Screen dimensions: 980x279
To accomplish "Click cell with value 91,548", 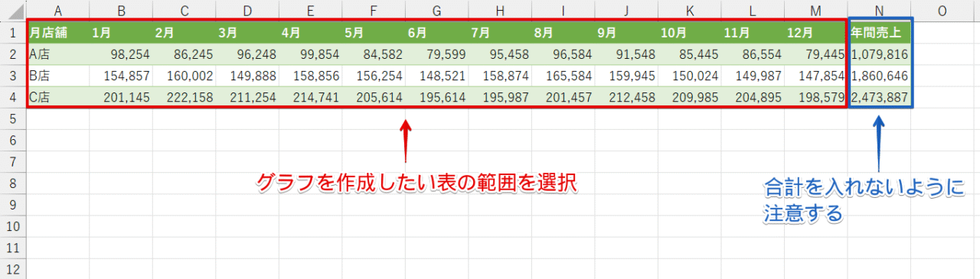I will [x=627, y=54].
